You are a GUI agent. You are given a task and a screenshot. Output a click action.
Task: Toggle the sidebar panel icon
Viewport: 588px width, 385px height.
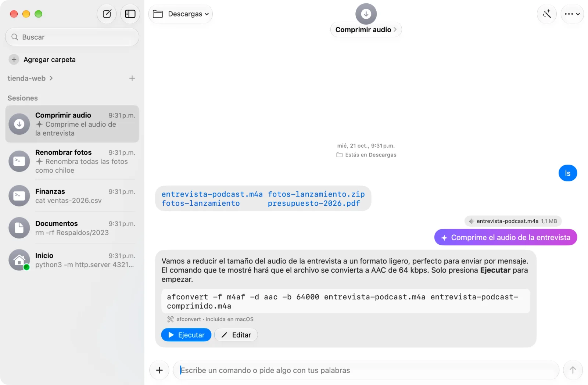coord(130,14)
